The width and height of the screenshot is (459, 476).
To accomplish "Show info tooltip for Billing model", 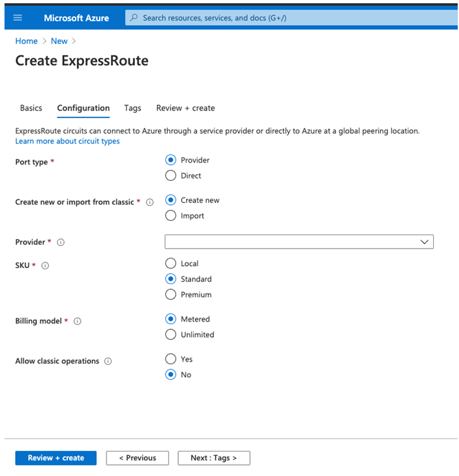I will (x=77, y=321).
